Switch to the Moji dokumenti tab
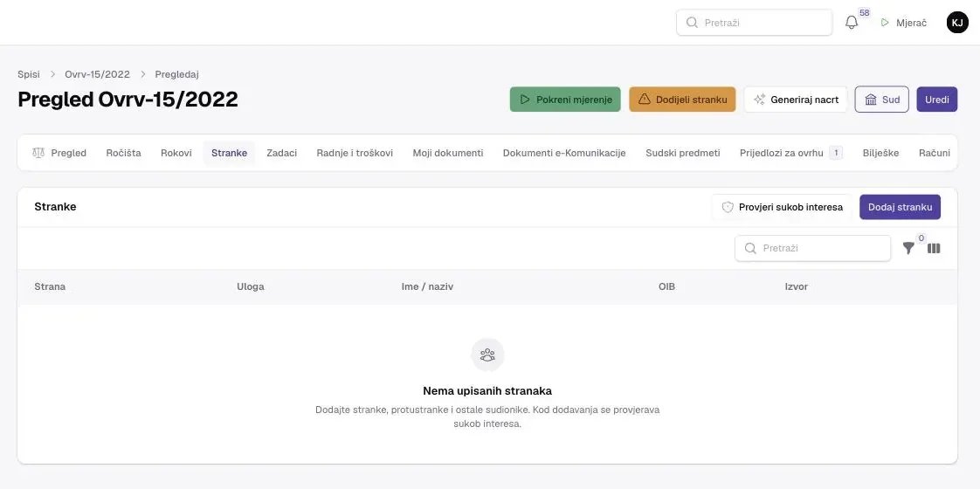980x489 pixels. coord(448,153)
